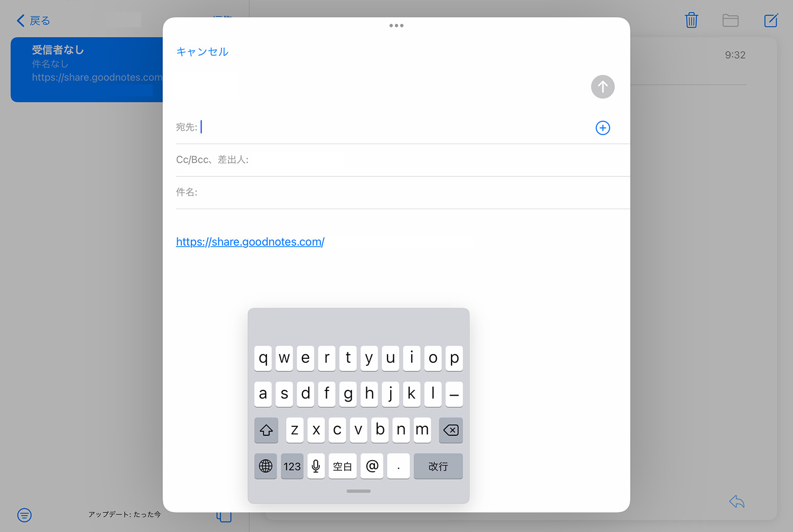The image size is (793, 532).
Task: Tap the r key
Action: pyautogui.click(x=327, y=358)
